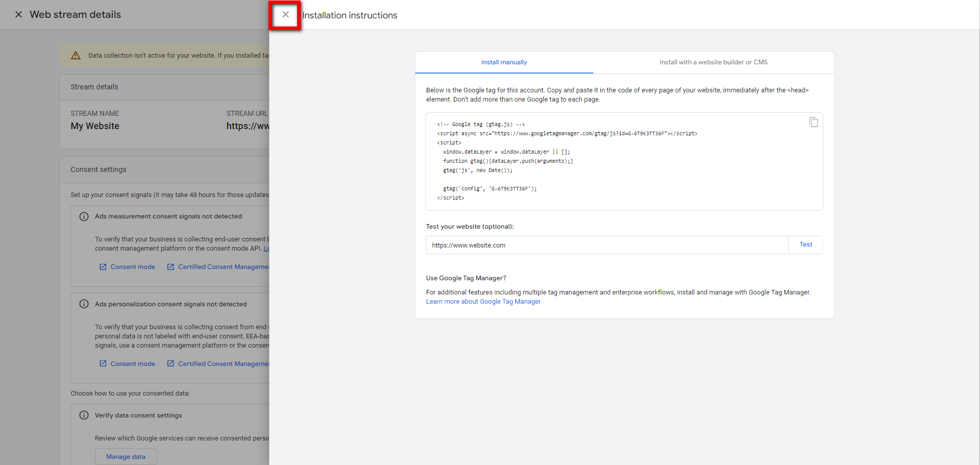The width and height of the screenshot is (980, 465).
Task: Click the external-link icon next to first Consent mode
Action: 103,266
